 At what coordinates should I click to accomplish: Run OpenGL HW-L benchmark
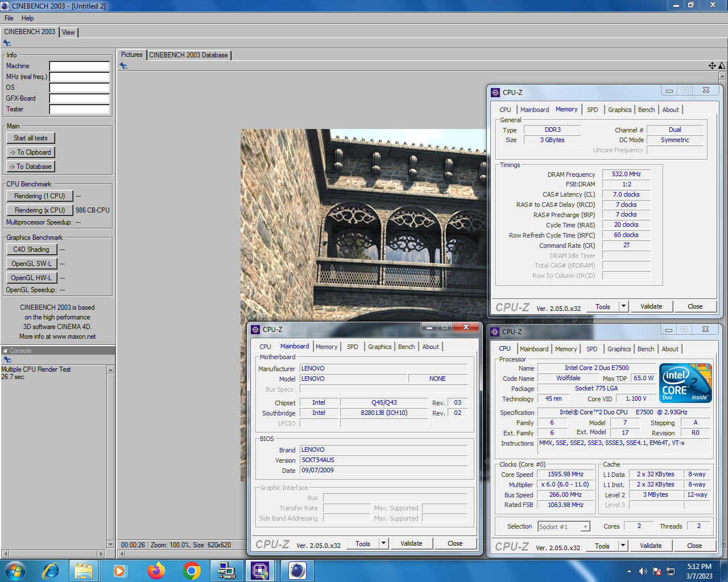pos(32,278)
